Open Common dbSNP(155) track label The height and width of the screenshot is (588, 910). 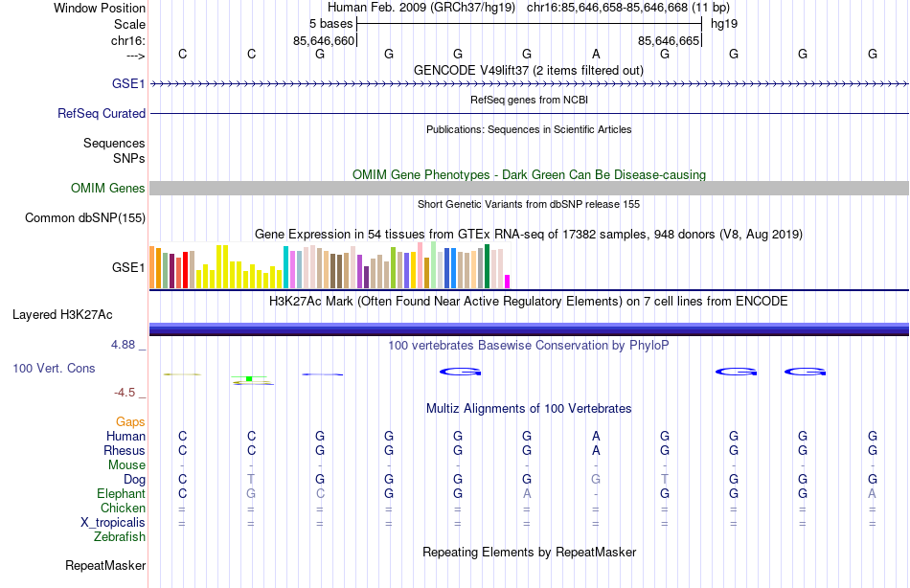click(84, 217)
